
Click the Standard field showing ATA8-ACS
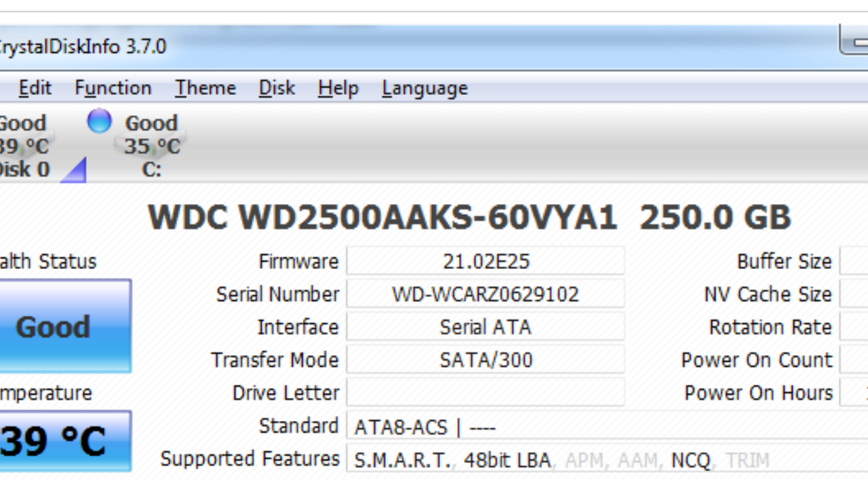(604, 428)
